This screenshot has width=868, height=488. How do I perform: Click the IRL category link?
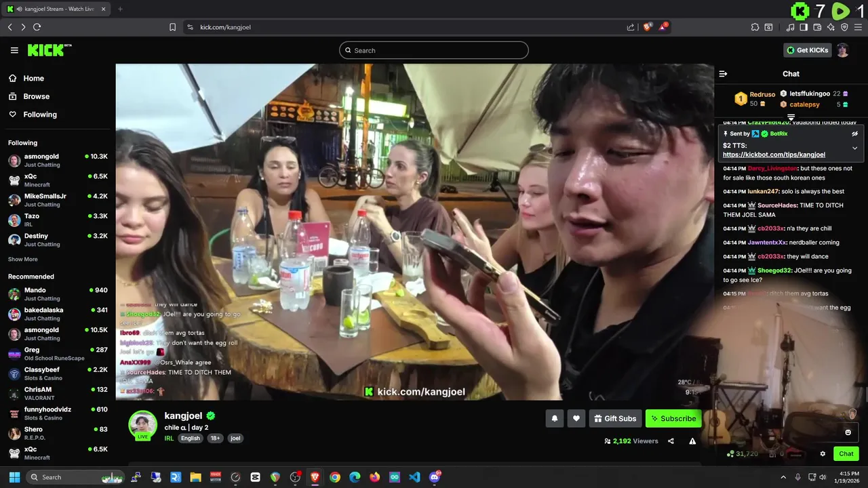[x=169, y=439]
